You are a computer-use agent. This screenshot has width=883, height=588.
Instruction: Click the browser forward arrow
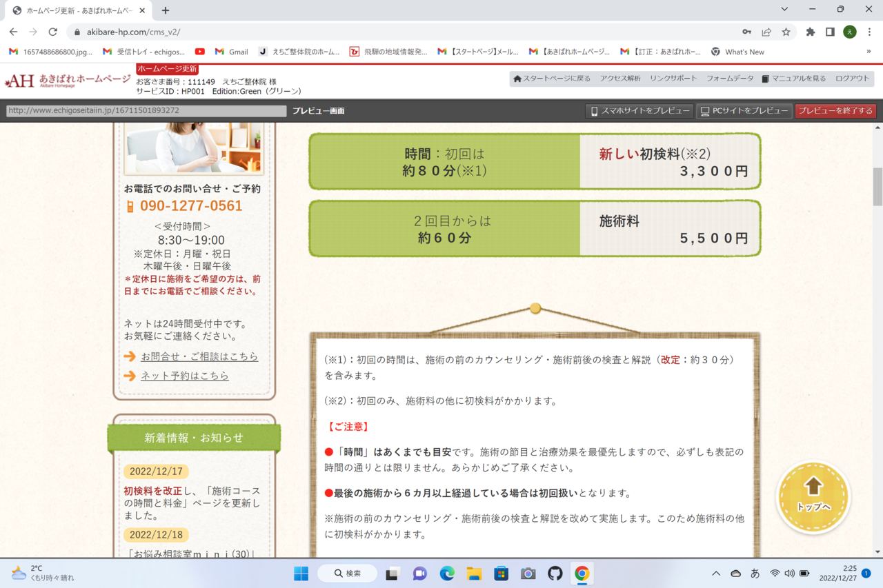(33, 32)
